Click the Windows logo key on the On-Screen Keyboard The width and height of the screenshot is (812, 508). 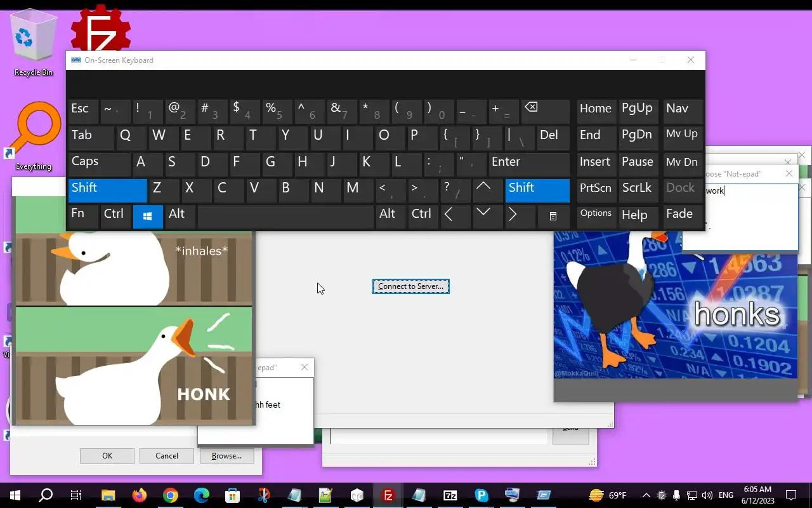click(x=148, y=217)
